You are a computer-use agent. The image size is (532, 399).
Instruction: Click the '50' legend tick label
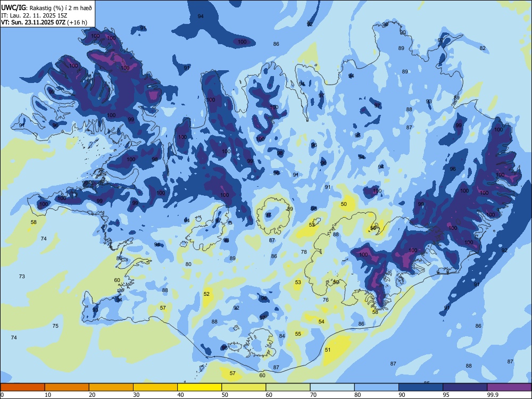click(225, 395)
